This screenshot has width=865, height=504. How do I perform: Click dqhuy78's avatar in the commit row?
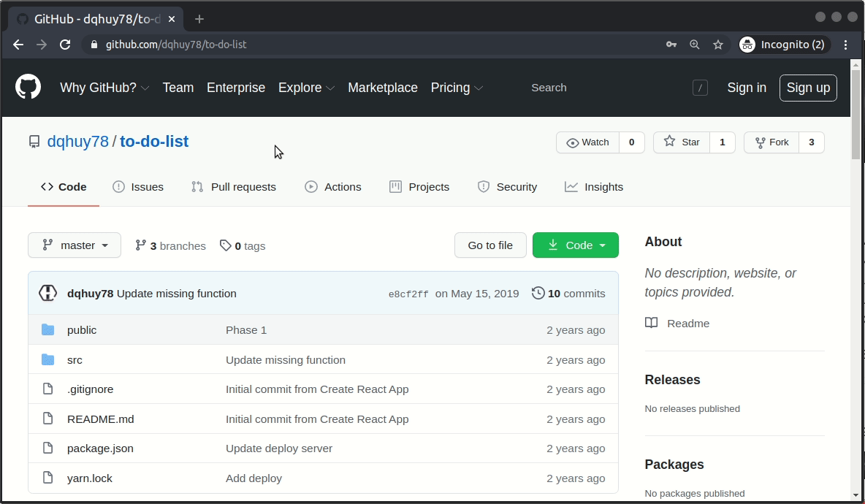[47, 294]
